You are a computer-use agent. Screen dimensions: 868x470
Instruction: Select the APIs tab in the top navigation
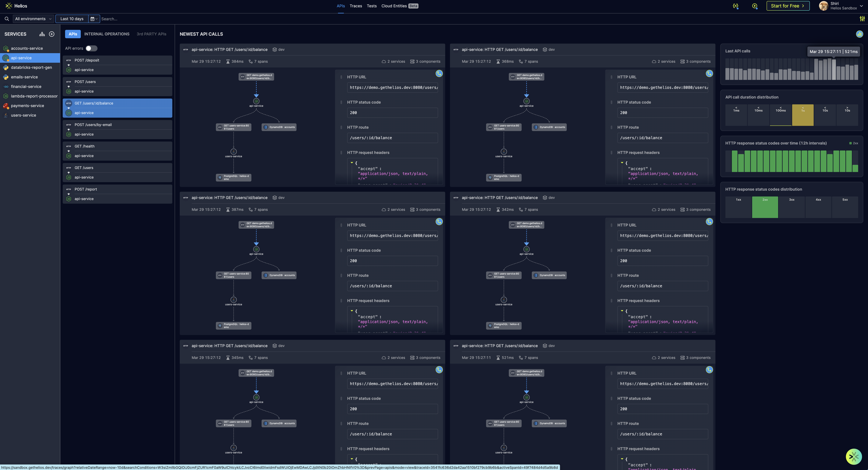click(x=341, y=6)
